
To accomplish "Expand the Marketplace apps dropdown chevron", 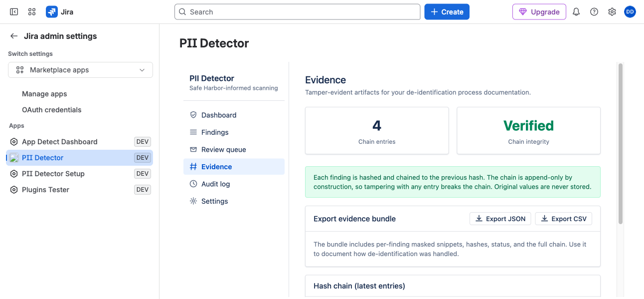I will [142, 70].
